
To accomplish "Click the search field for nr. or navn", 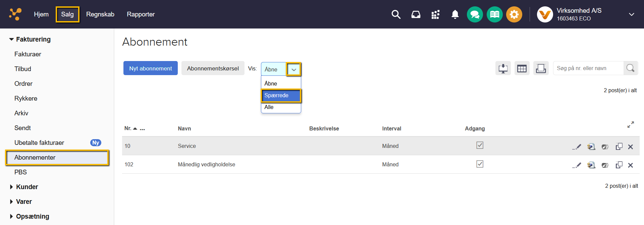I will (588, 68).
